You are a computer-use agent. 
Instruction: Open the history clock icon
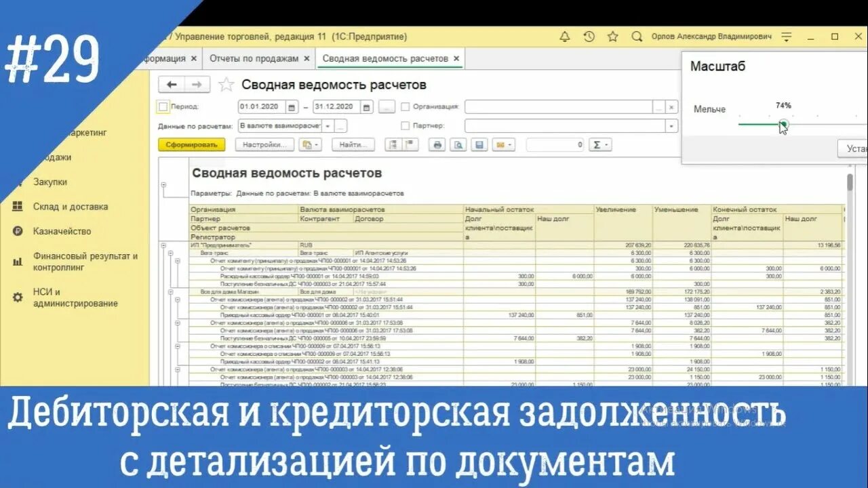point(589,37)
